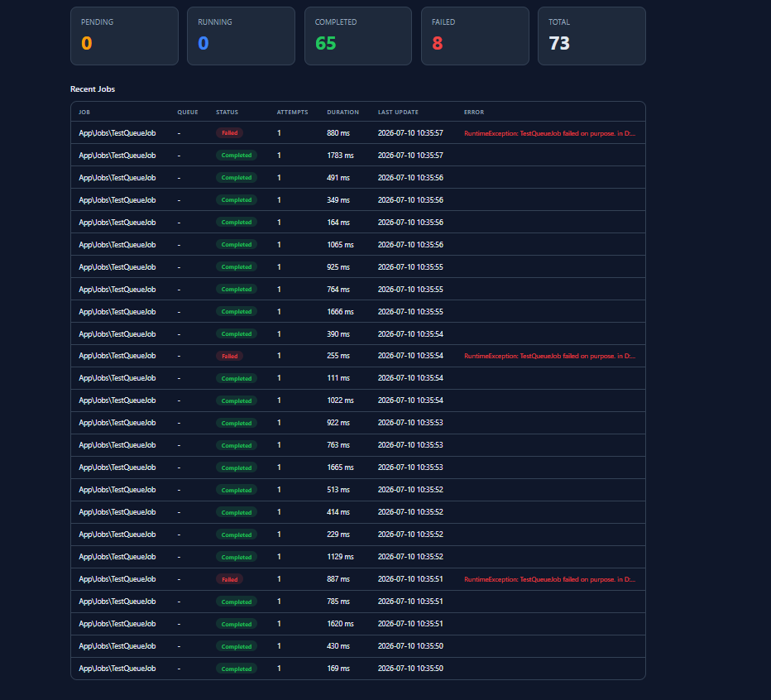Click the FAILED card label
The width and height of the screenshot is (771, 700).
(443, 22)
